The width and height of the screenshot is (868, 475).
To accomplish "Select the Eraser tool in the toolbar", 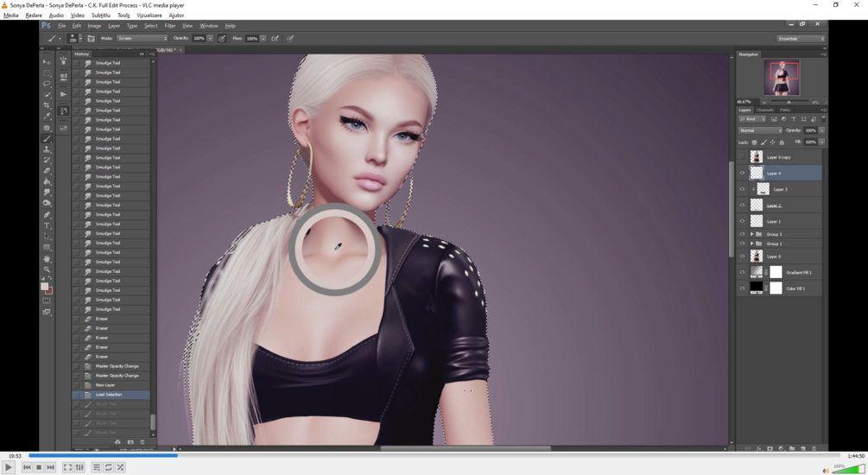I will [x=47, y=171].
